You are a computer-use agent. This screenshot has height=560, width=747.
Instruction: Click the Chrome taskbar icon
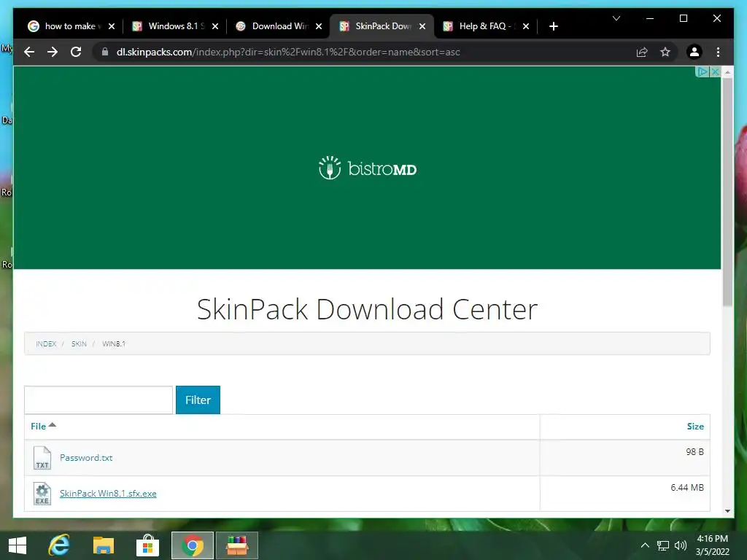tap(192, 545)
